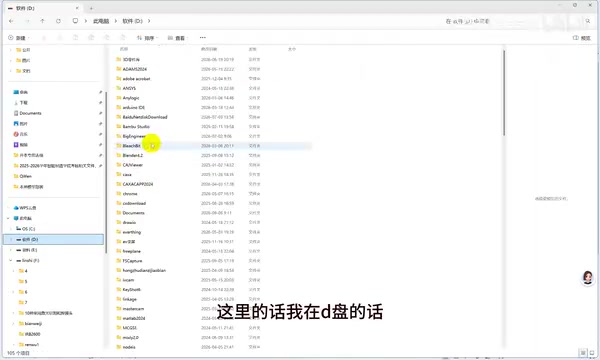
Task: Click the Share icon in toolbar
Action: [107, 37]
